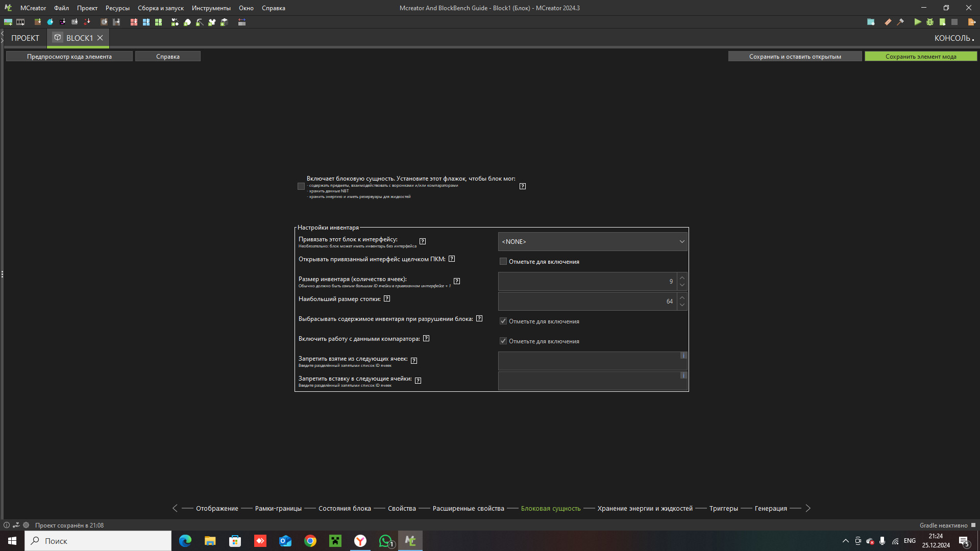
Task: Uncheck drop inventory contents on block destruction
Action: (503, 321)
